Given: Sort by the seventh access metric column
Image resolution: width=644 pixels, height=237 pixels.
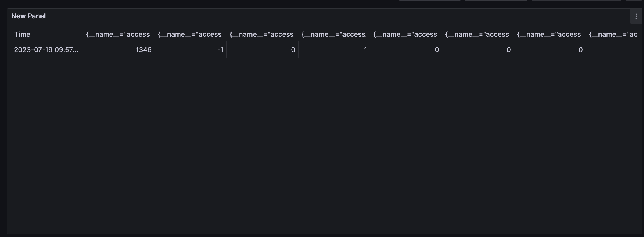Looking at the screenshot, I should (549, 34).
